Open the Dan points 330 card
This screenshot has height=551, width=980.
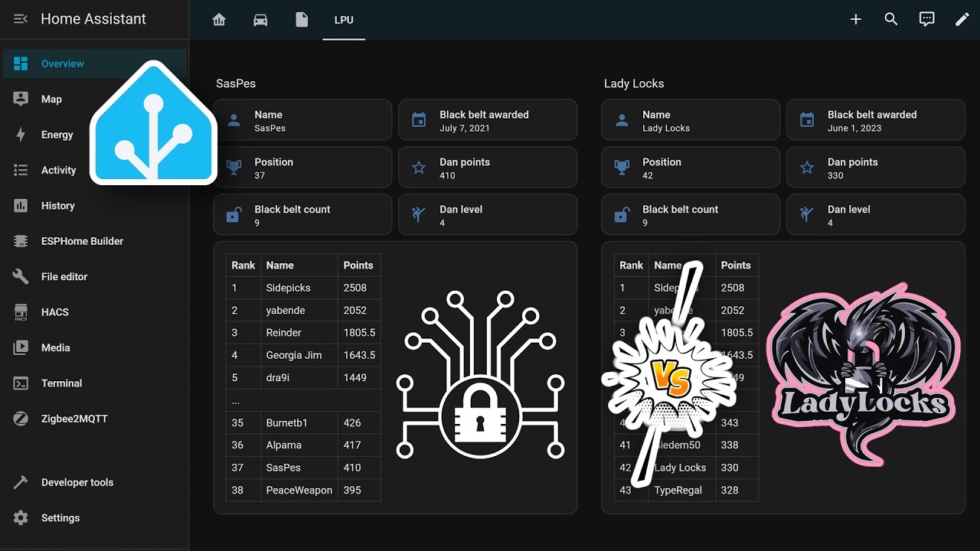pos(876,168)
